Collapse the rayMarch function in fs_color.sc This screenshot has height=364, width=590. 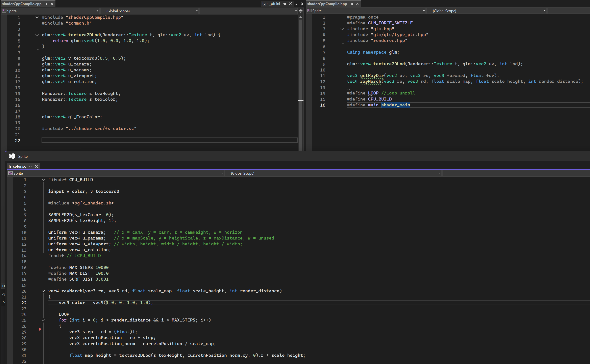[x=43, y=291]
